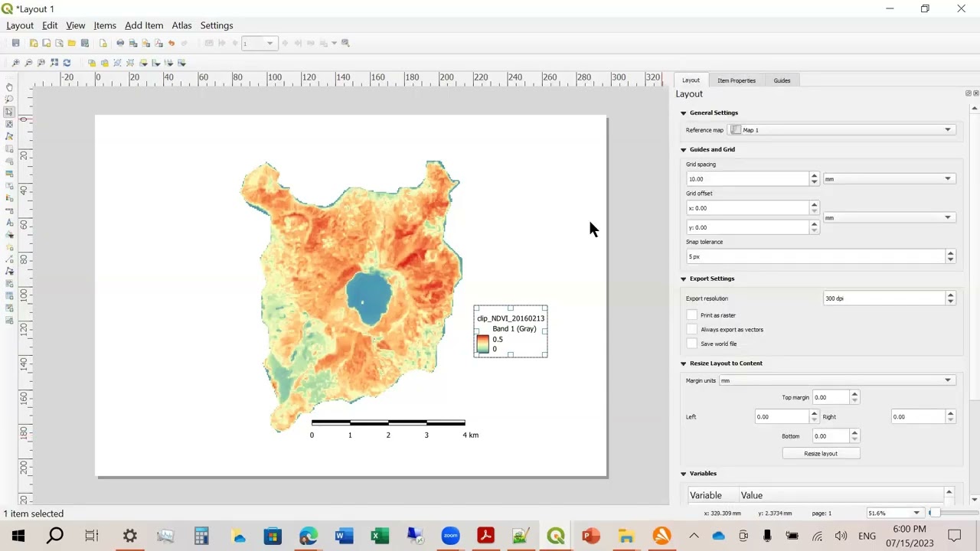
Task: Choose the Select/Move Item arrow tool
Action: coord(9,112)
